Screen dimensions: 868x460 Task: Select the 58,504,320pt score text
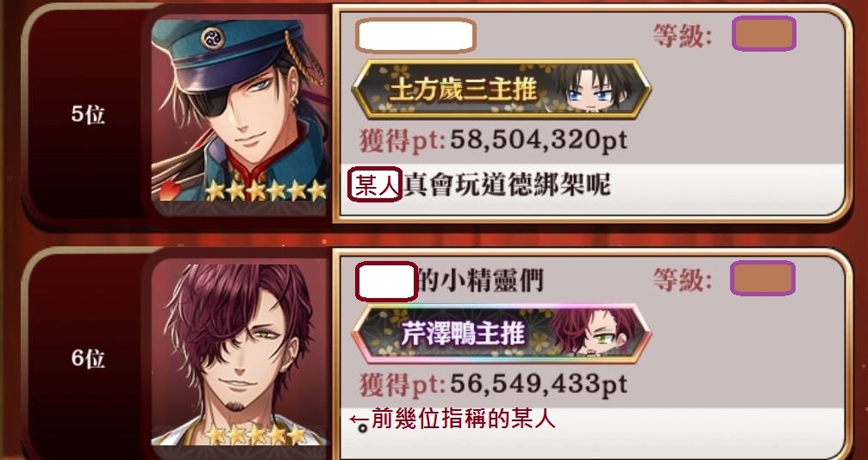539,140
